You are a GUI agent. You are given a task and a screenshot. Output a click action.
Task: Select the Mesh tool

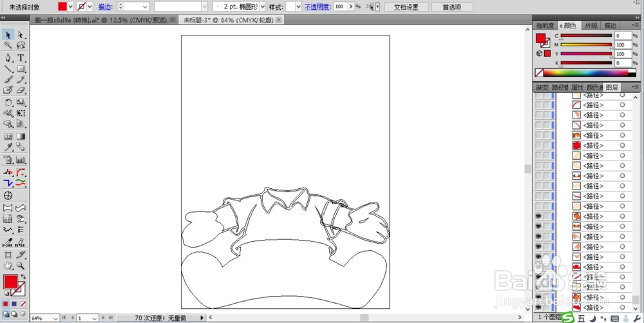click(x=8, y=137)
